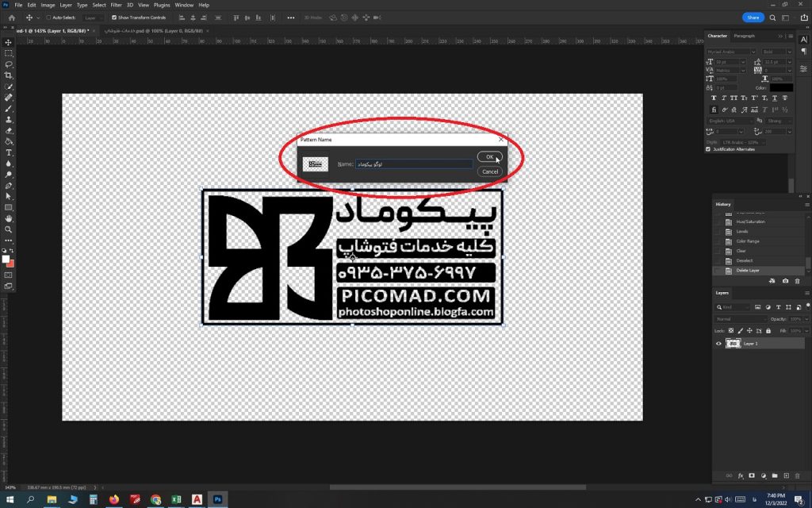
Task: Add layer mask icon in Layers panel
Action: click(752, 476)
